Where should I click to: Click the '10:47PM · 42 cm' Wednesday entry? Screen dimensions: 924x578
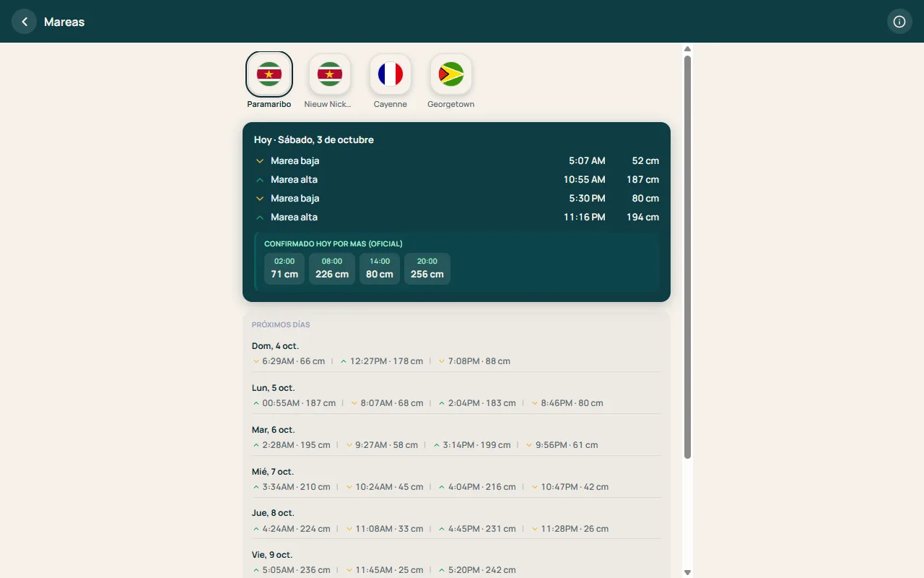(x=570, y=487)
